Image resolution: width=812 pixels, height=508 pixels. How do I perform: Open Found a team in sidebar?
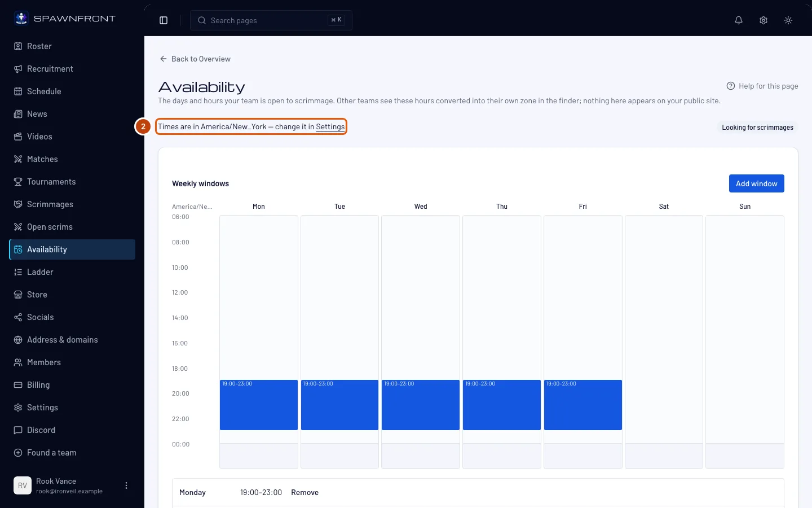(x=72, y=453)
